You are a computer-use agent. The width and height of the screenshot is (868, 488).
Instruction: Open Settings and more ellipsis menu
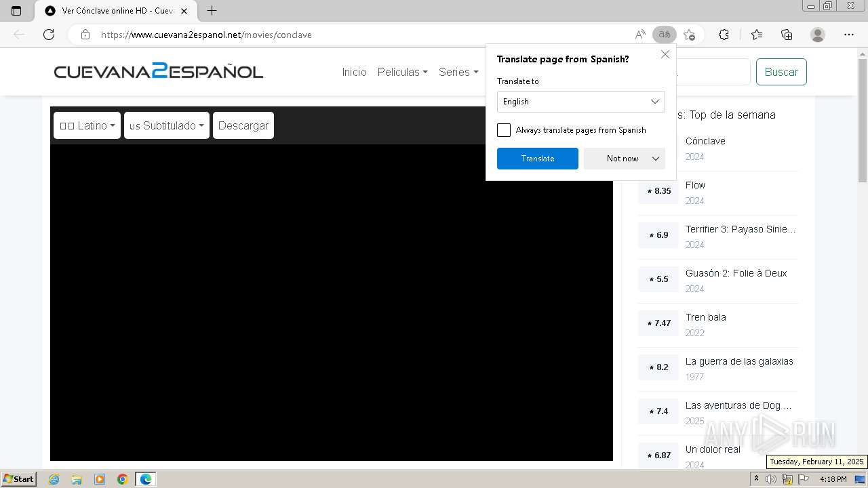point(849,35)
